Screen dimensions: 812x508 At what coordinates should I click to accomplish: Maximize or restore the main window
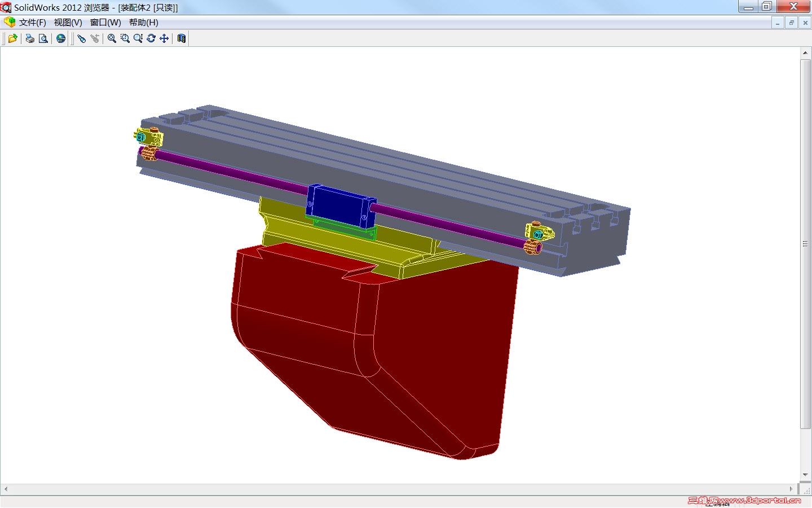tap(767, 7)
